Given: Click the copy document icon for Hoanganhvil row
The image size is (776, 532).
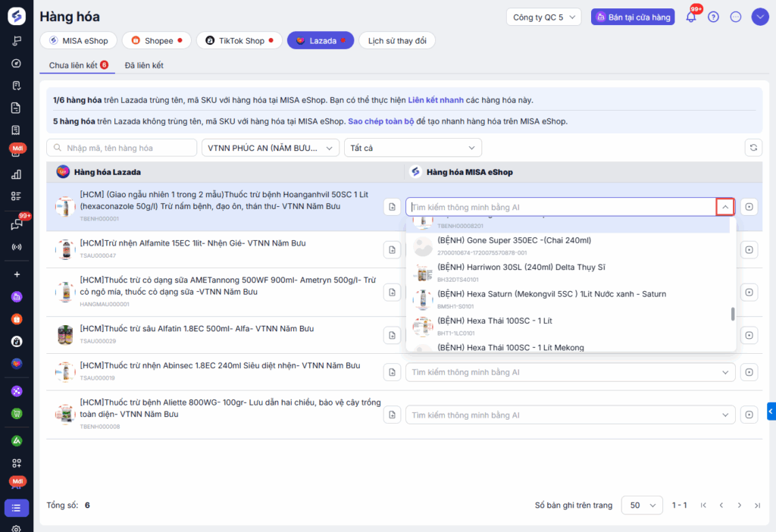Looking at the screenshot, I should tap(392, 207).
